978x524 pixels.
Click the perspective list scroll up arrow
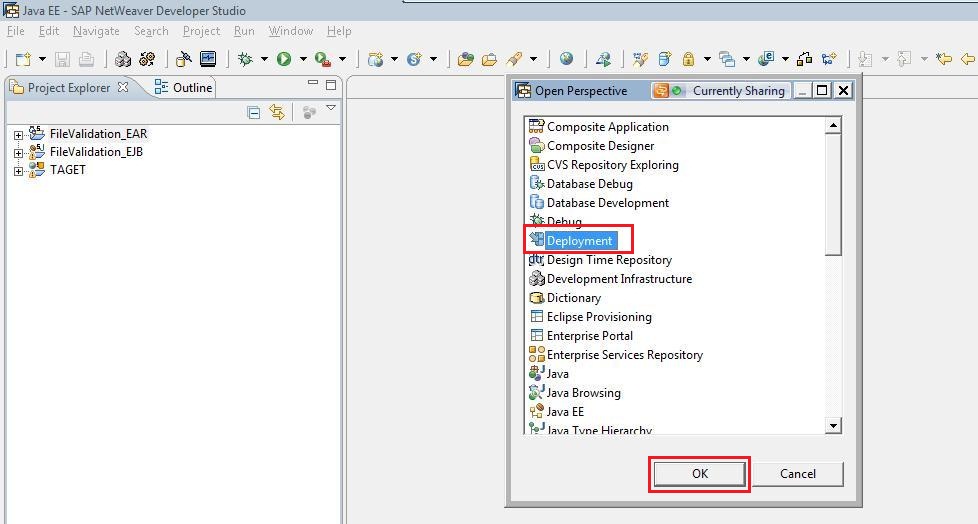tap(833, 125)
